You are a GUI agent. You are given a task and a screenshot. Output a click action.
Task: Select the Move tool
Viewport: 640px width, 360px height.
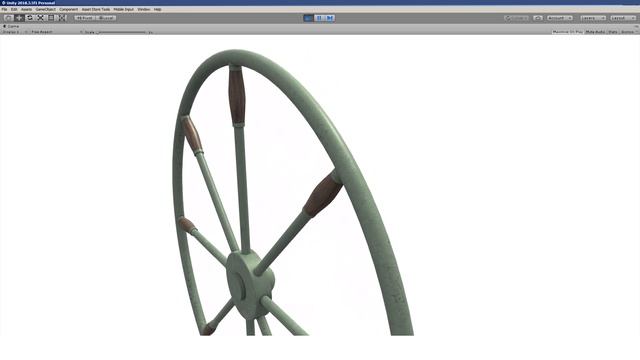coord(19,18)
